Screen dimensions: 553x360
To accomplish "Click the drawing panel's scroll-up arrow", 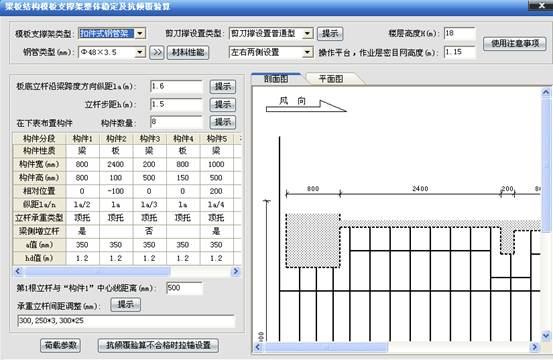I will [546, 93].
